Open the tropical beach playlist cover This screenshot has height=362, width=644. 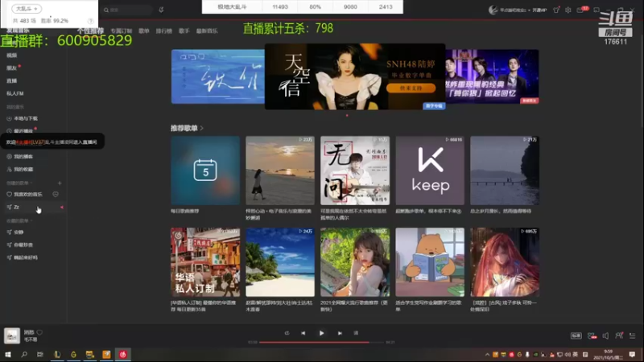[x=280, y=262]
